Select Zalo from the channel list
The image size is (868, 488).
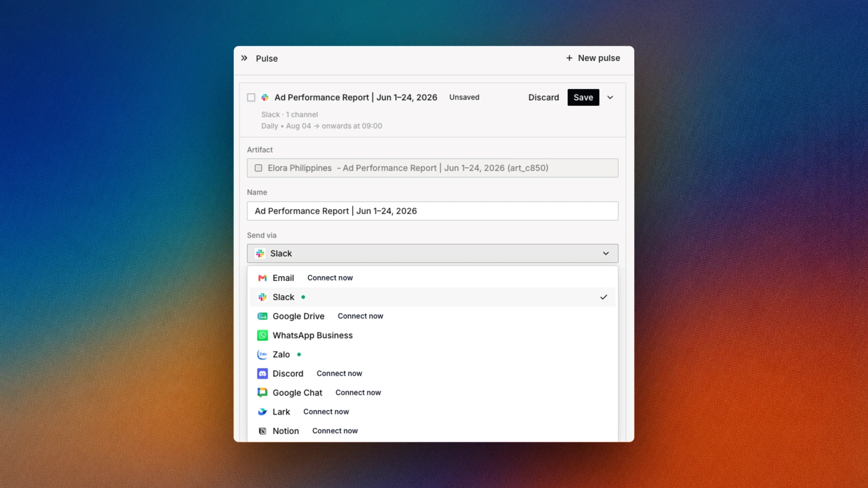tap(432, 355)
